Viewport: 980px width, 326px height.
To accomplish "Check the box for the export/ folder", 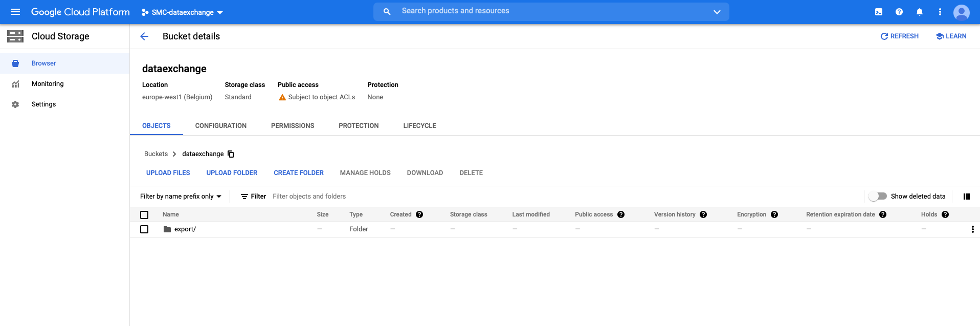I will 144,229.
